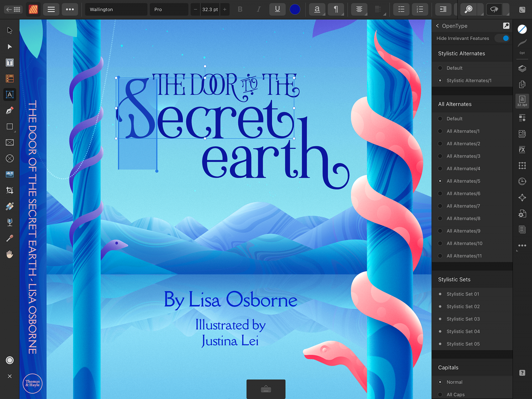
Task: Open the paragraph pilcrow settings
Action: click(x=336, y=9)
